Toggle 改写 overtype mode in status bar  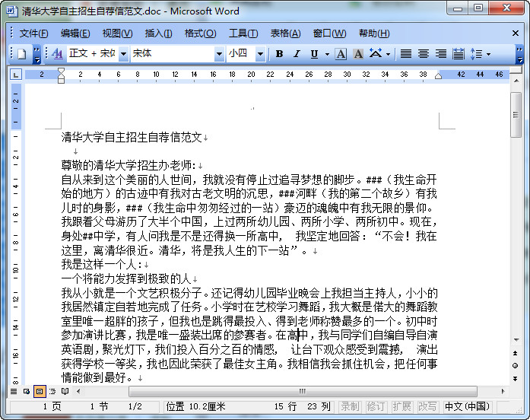click(x=427, y=406)
